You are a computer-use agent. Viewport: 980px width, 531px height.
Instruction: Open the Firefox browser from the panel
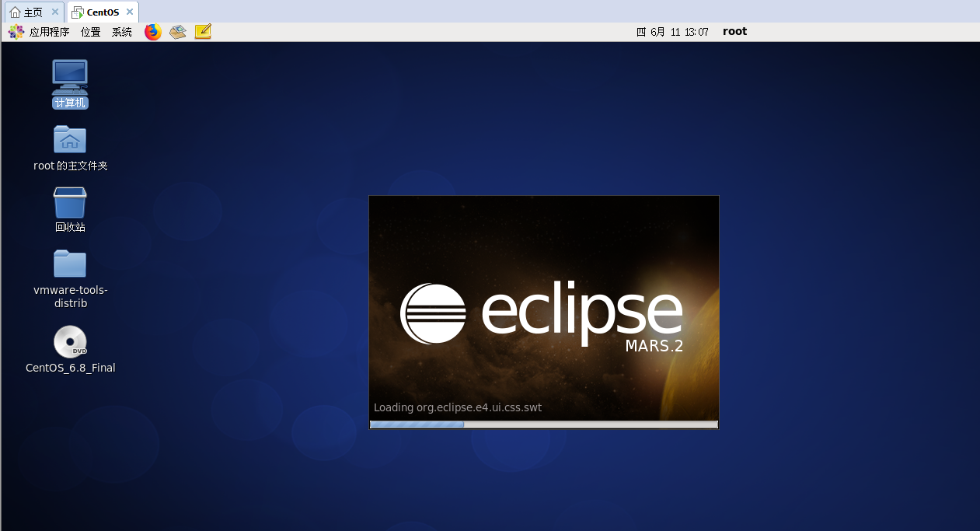(x=152, y=32)
